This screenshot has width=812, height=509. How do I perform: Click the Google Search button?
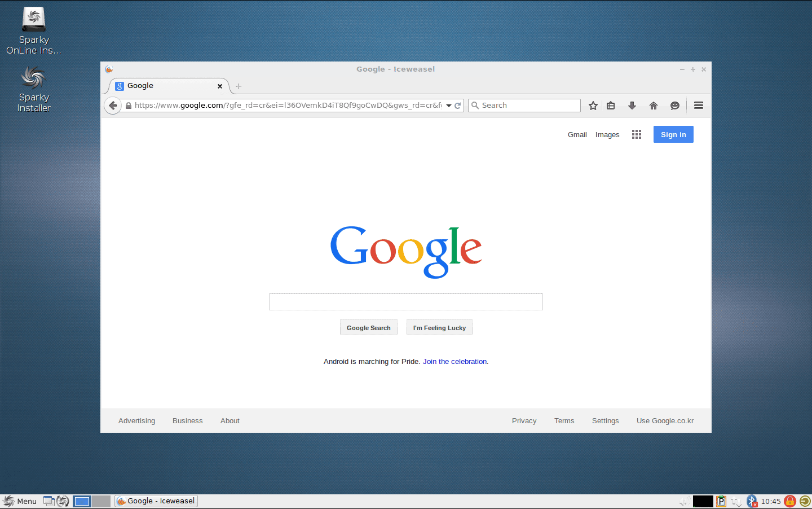369,327
